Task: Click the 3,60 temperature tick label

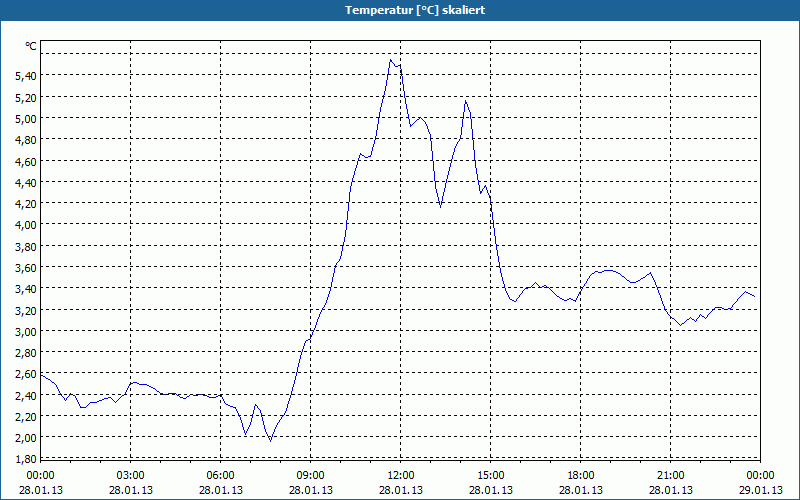Action: pyautogui.click(x=26, y=267)
